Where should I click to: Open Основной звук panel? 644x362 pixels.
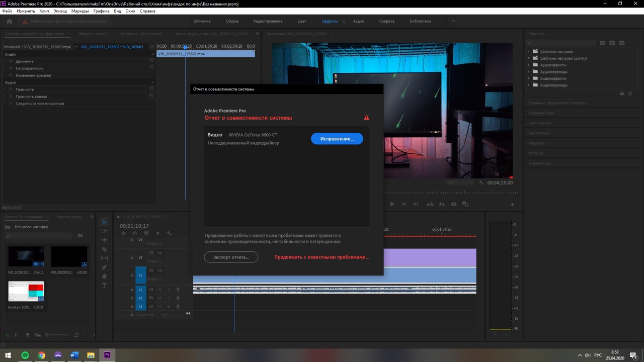pos(541,113)
